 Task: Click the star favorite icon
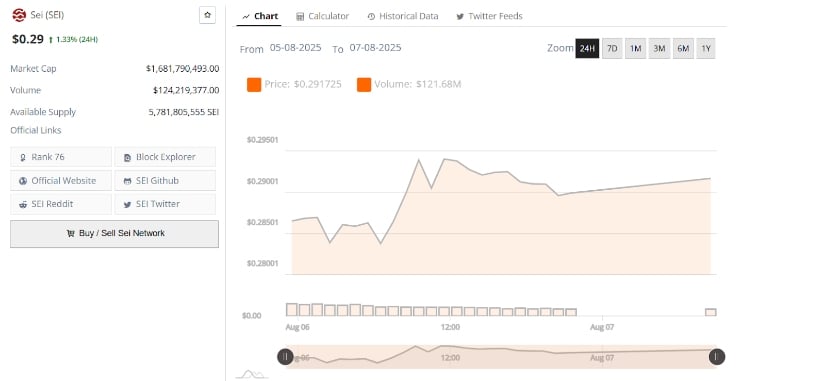click(207, 15)
